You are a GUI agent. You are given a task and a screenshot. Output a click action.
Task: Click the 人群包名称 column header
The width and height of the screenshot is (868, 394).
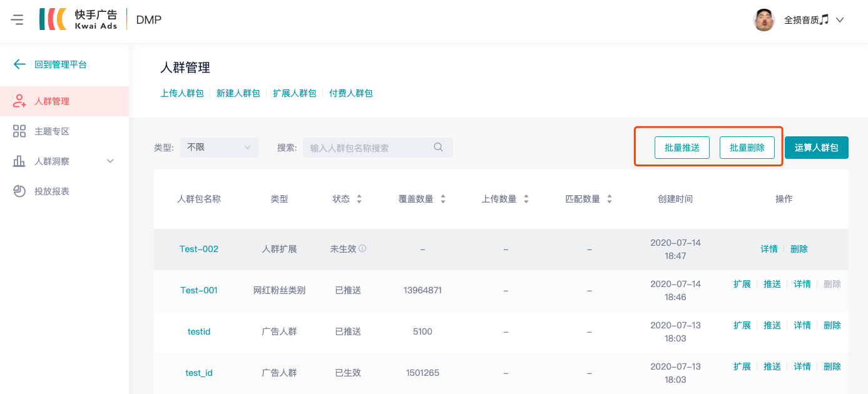[x=199, y=199]
